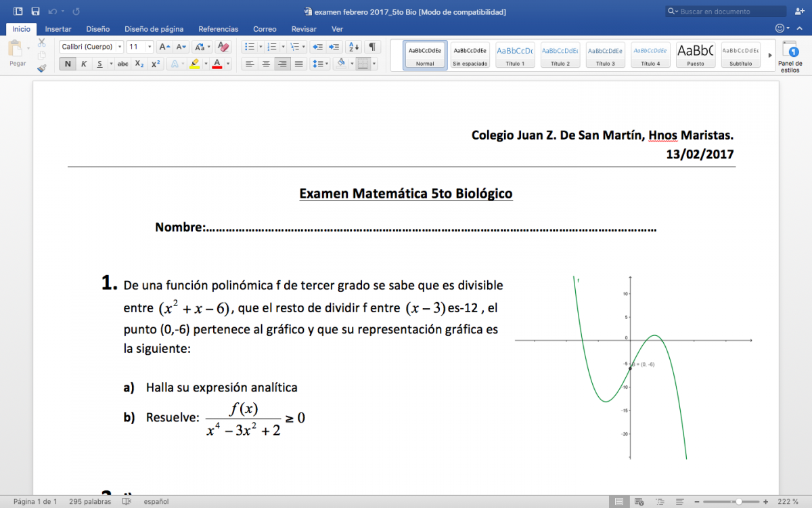Open the Calibri (Cuerpo) font dropdown

click(91, 47)
